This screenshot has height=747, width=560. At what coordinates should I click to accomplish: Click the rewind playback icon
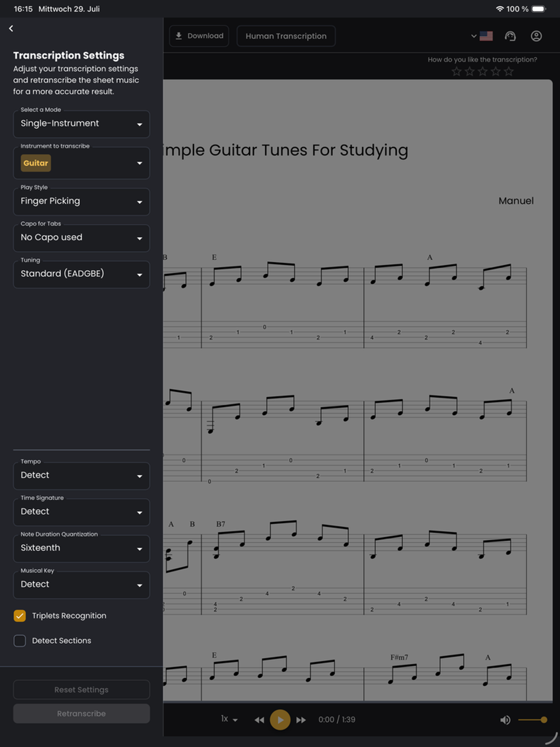(259, 720)
